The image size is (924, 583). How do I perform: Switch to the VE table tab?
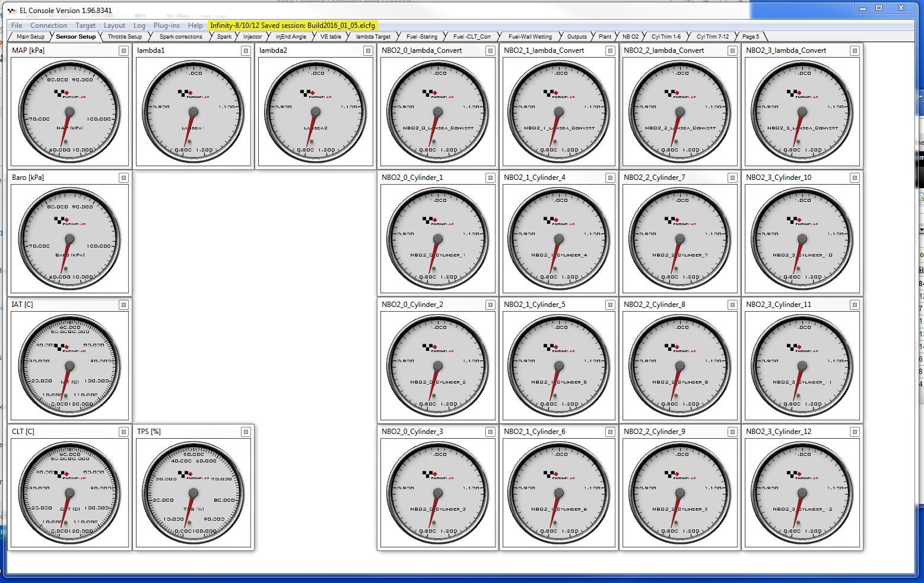coord(331,37)
